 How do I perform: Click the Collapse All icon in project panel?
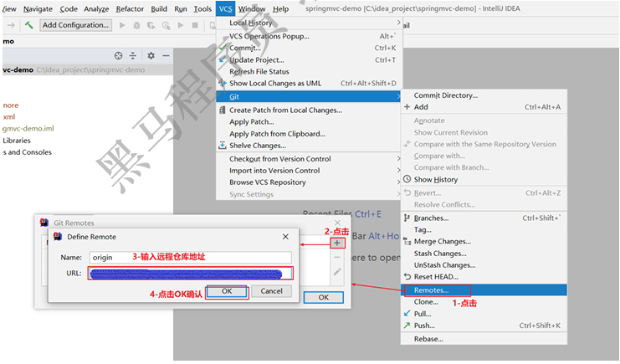133,56
